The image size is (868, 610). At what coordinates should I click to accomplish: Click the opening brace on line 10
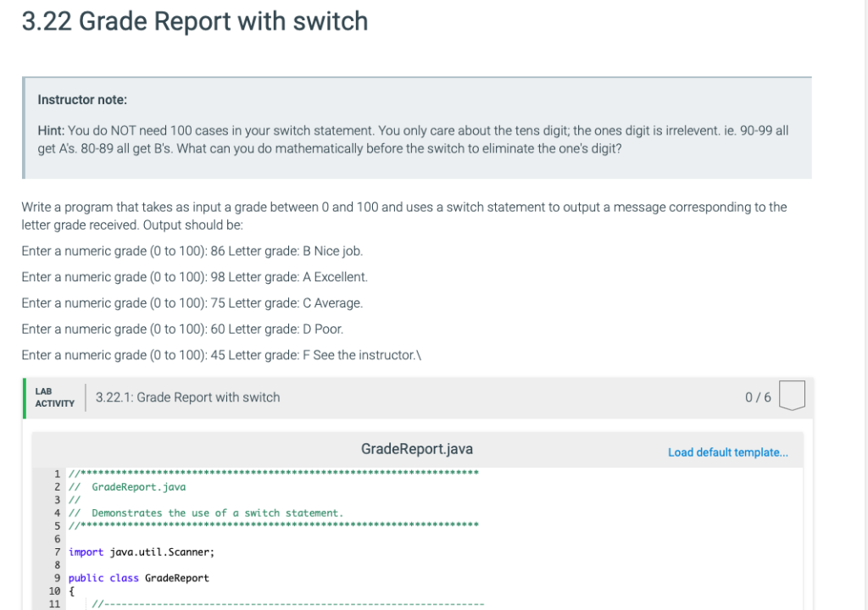(70, 591)
